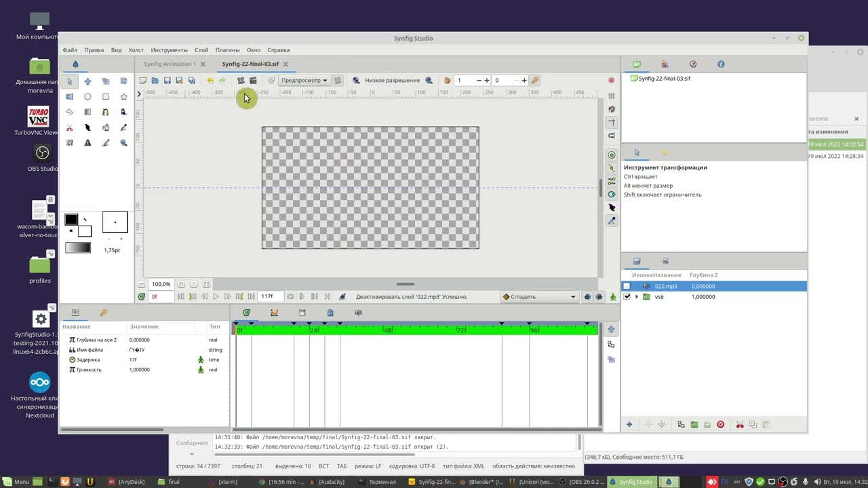This screenshot has width=868, height=488.
Task: Switch to Synfig Animation 1 tab
Action: coord(170,64)
